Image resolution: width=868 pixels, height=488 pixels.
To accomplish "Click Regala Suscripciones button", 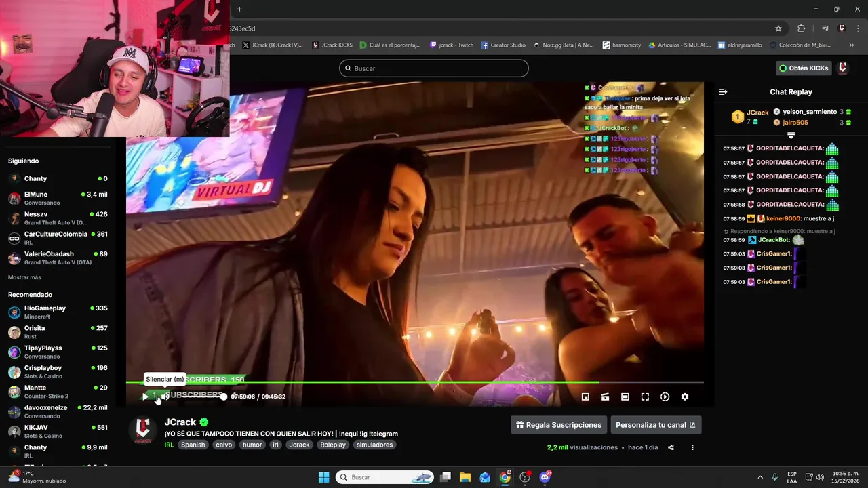I will coord(559,425).
